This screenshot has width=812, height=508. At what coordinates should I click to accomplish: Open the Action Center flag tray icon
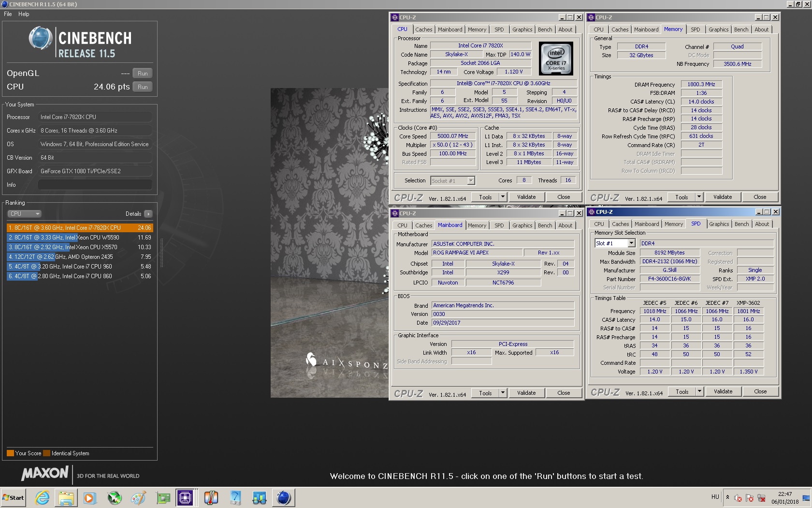click(x=750, y=497)
